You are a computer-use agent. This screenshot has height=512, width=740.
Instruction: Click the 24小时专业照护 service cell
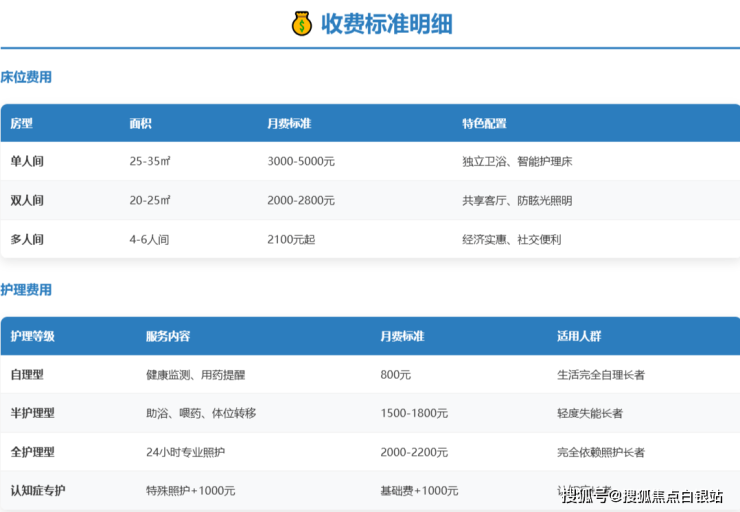pyautogui.click(x=186, y=452)
